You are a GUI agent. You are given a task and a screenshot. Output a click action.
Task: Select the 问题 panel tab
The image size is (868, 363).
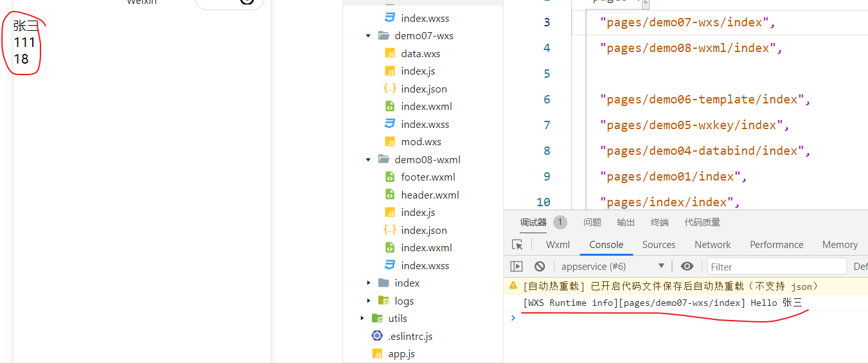[x=592, y=222]
